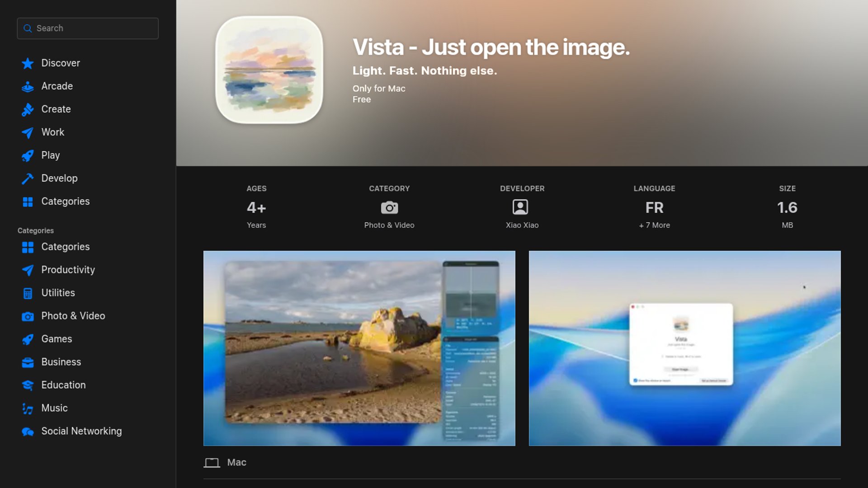Open the Education category link
The height and width of the screenshot is (488, 868).
click(x=63, y=385)
